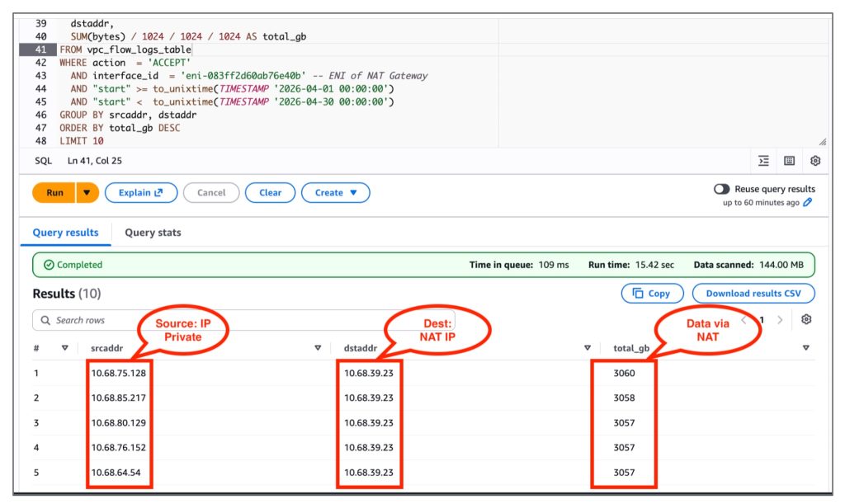Open results table settings gear
Image resolution: width=845 pixels, height=504 pixels.
[806, 319]
